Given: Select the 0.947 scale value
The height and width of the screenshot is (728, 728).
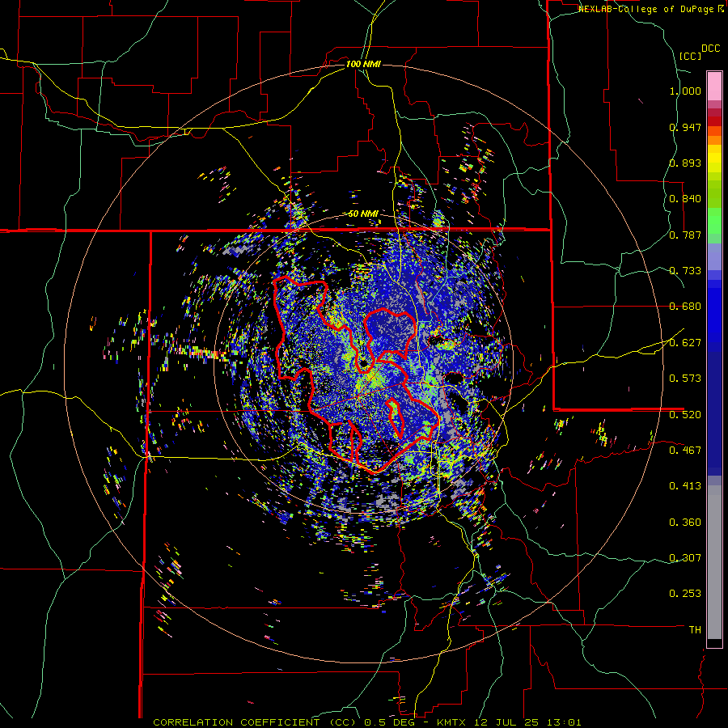Looking at the screenshot, I should coord(685,127).
